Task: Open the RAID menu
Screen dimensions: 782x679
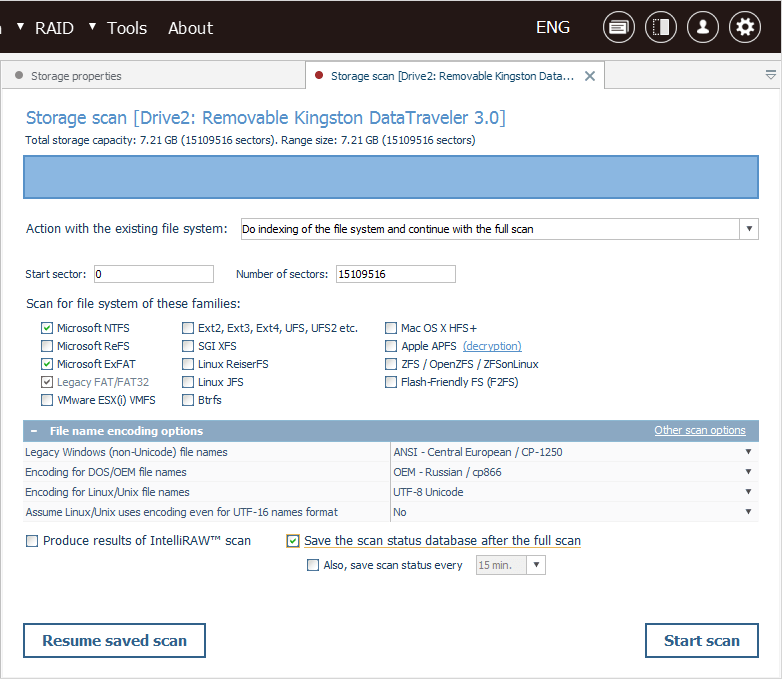Action: click(x=54, y=28)
